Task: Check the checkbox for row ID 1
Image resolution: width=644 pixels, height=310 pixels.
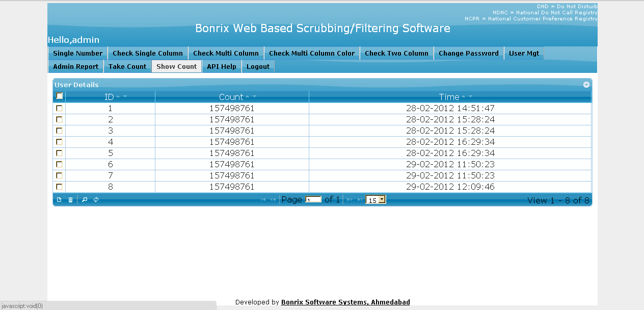Action: [60, 108]
